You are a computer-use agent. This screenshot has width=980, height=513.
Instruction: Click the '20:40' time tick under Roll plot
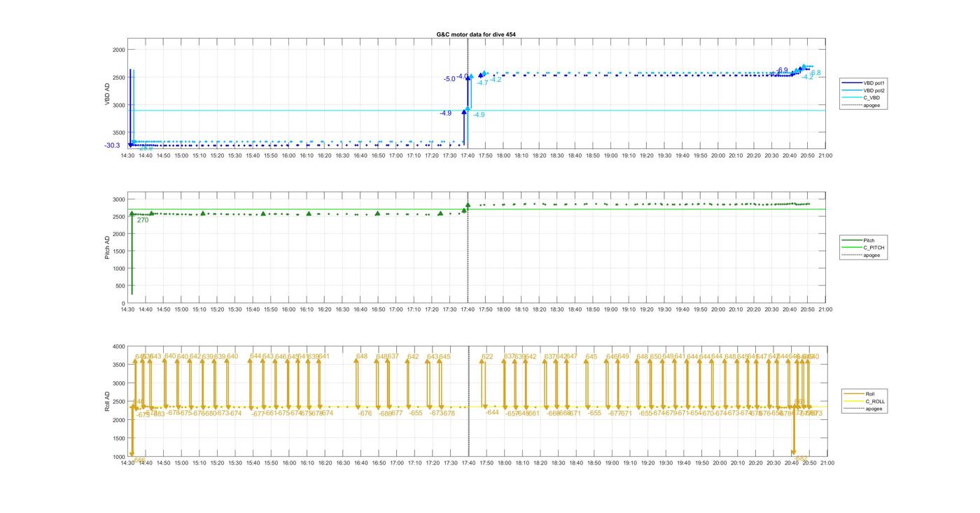click(790, 463)
